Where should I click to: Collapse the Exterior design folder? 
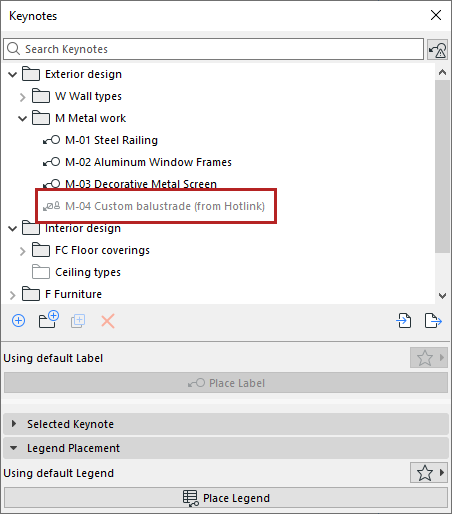click(x=13, y=74)
